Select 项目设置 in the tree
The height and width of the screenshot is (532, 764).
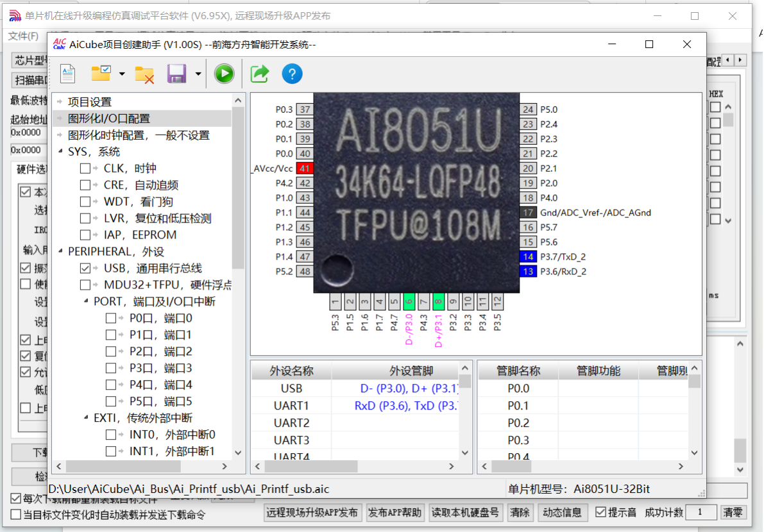(90, 102)
